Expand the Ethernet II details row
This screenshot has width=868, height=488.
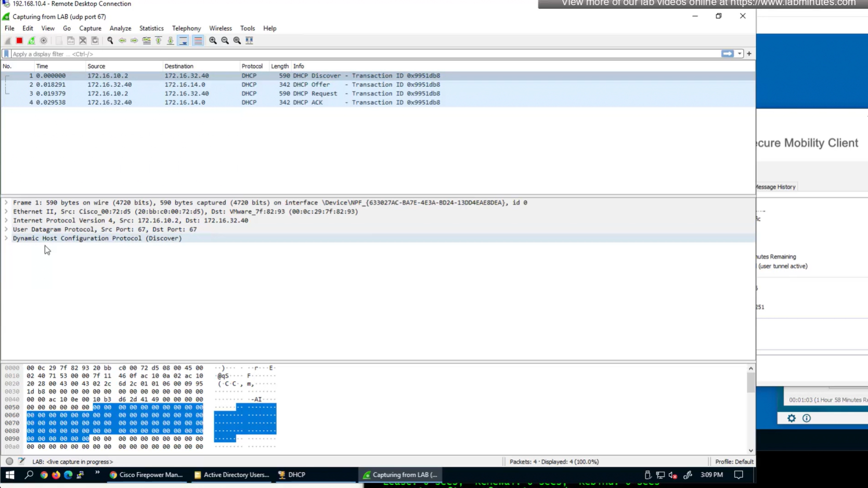point(6,212)
